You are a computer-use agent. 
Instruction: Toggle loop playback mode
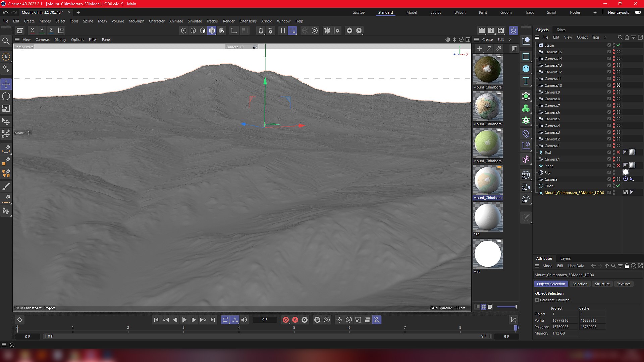point(225,320)
